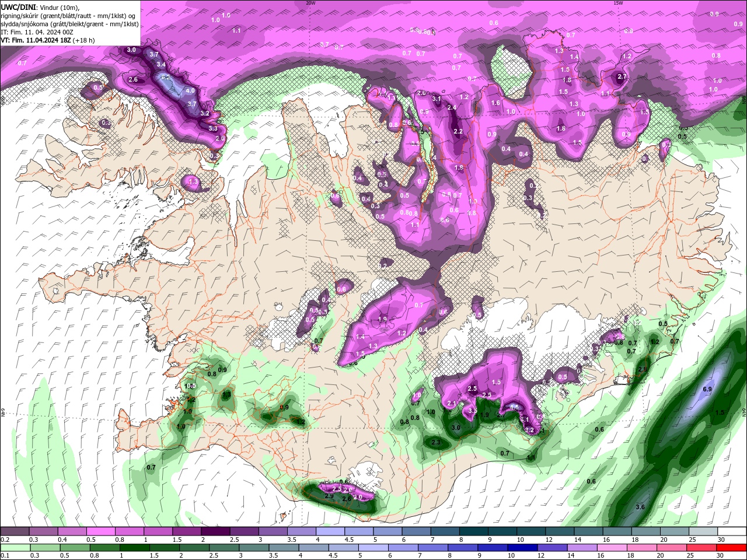Click the light lavender 4 swatch in the top legend row
The width and height of the screenshot is (747, 560).
point(330,531)
